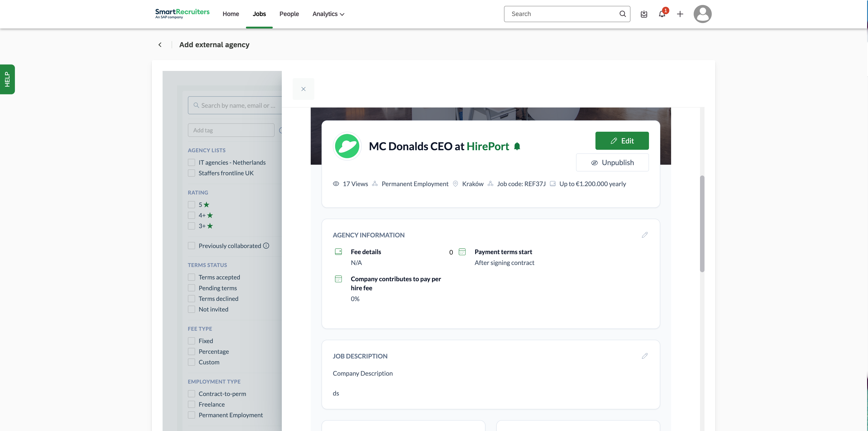This screenshot has width=868, height=431.
Task: Select the Fixed fee type
Action: click(x=191, y=341)
